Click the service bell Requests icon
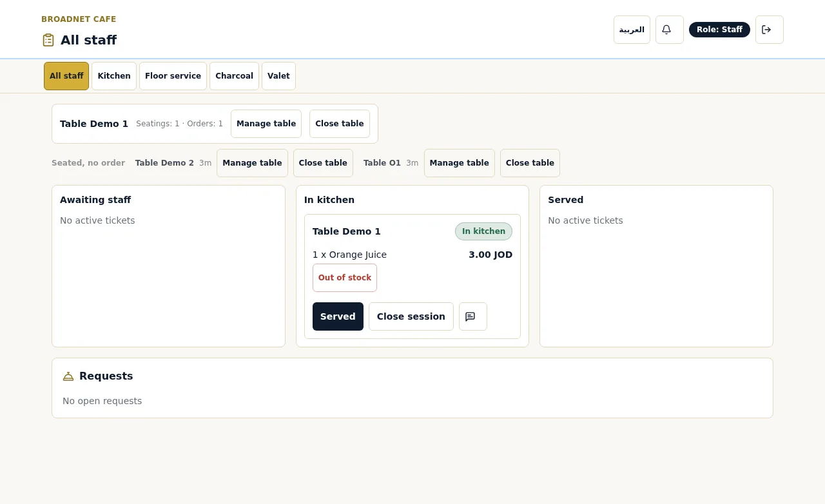 (68, 376)
